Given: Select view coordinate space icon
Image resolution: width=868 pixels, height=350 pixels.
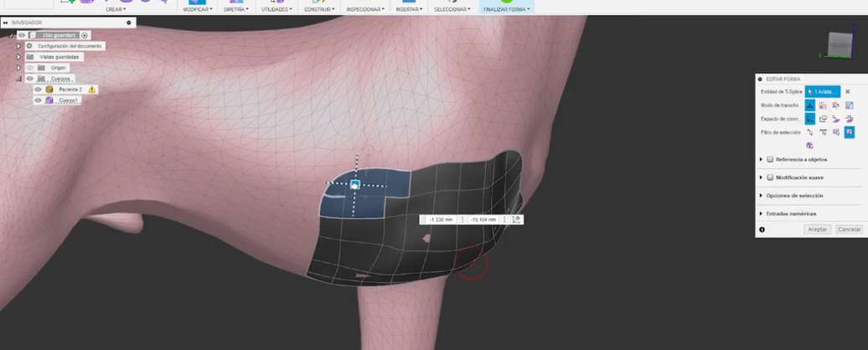Looking at the screenshot, I should (x=823, y=118).
